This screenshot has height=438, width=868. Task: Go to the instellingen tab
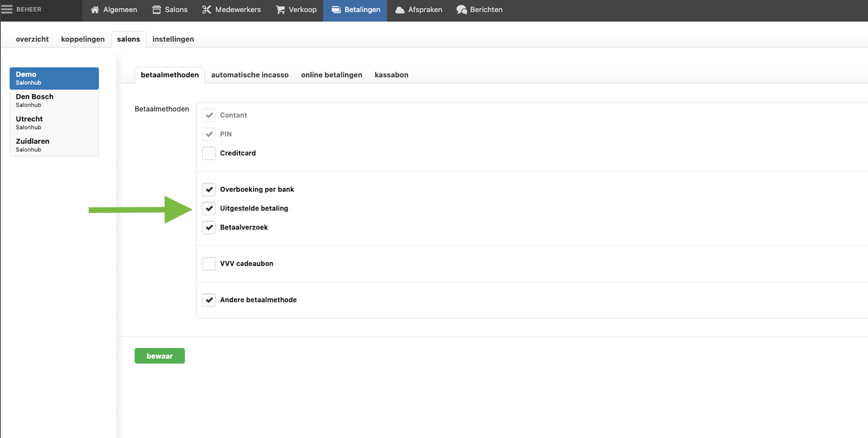click(x=173, y=39)
